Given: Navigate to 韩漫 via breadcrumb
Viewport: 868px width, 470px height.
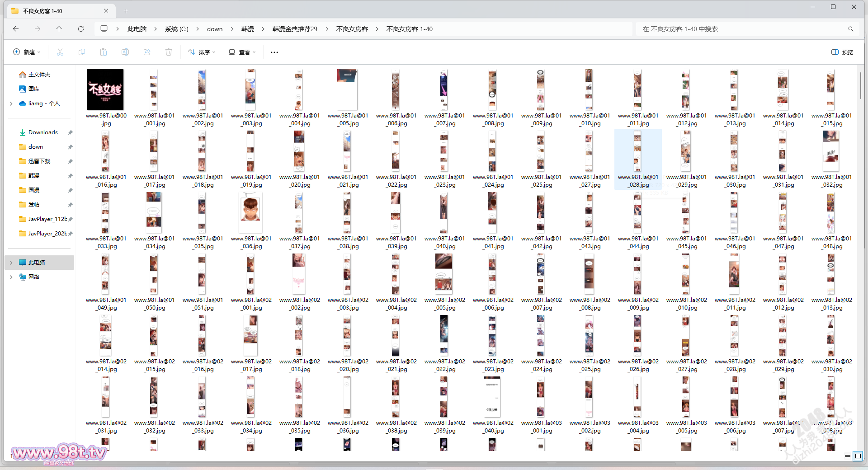Looking at the screenshot, I should [248, 28].
